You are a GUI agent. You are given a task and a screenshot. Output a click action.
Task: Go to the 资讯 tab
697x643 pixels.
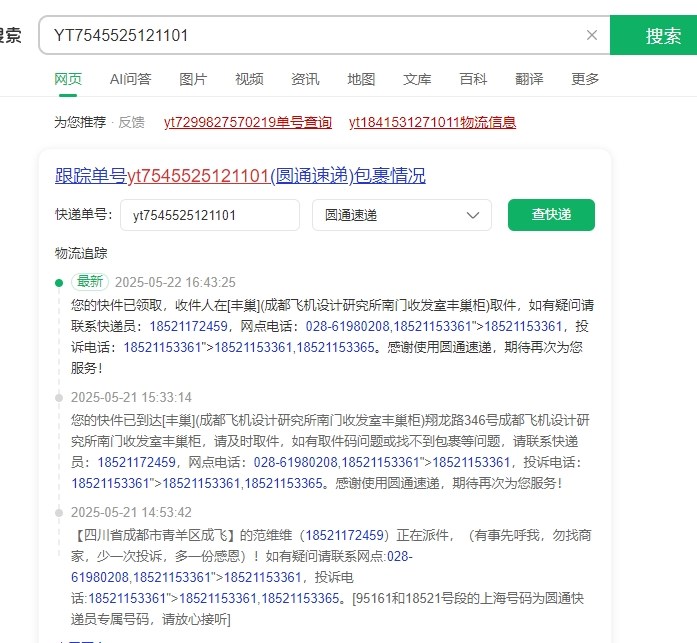(x=305, y=79)
